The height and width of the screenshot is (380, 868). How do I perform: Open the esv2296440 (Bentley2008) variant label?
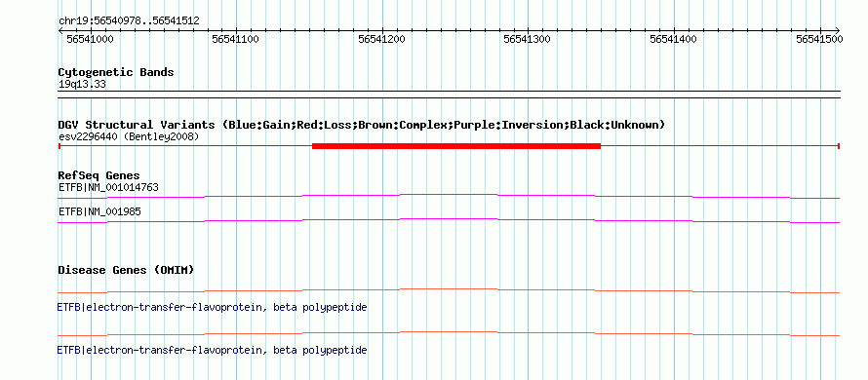coord(129,136)
